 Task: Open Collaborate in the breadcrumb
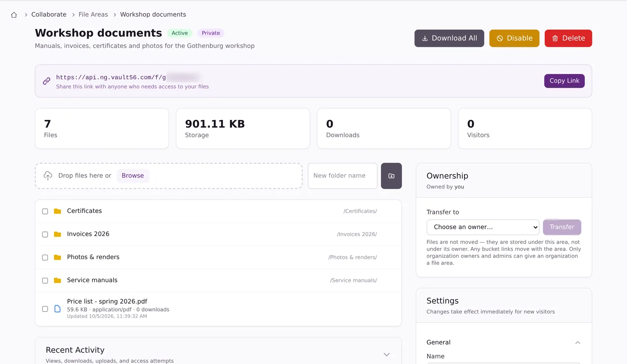coord(49,14)
